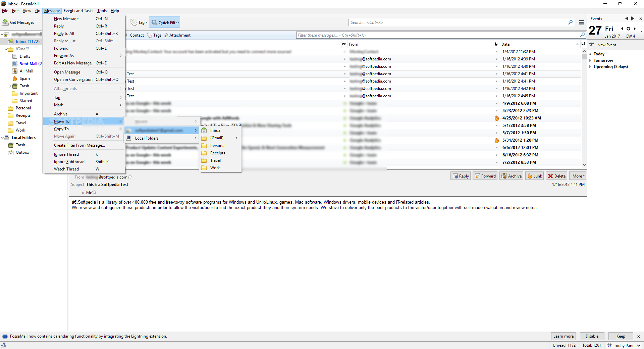Click the Archive button in message header
644x349 pixels.
512,176
